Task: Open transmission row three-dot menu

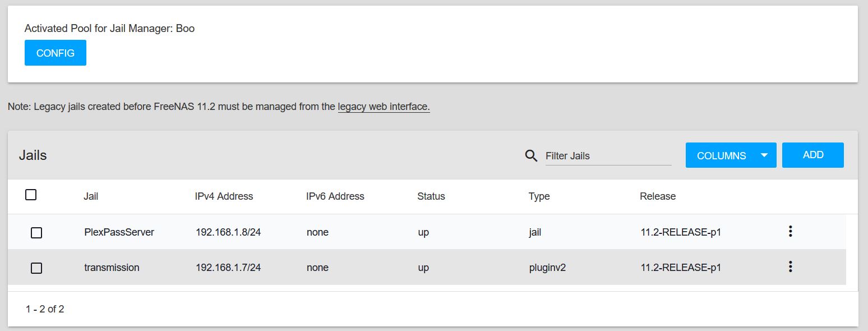Action: click(790, 266)
